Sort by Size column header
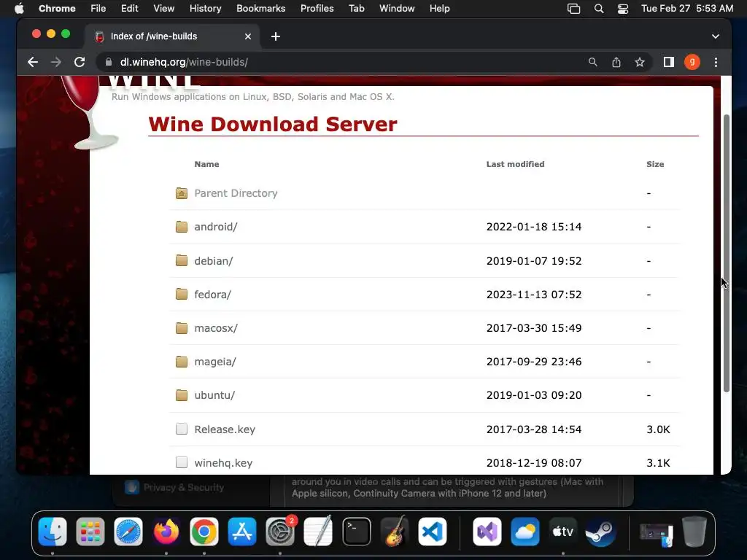The height and width of the screenshot is (560, 747). coord(655,164)
